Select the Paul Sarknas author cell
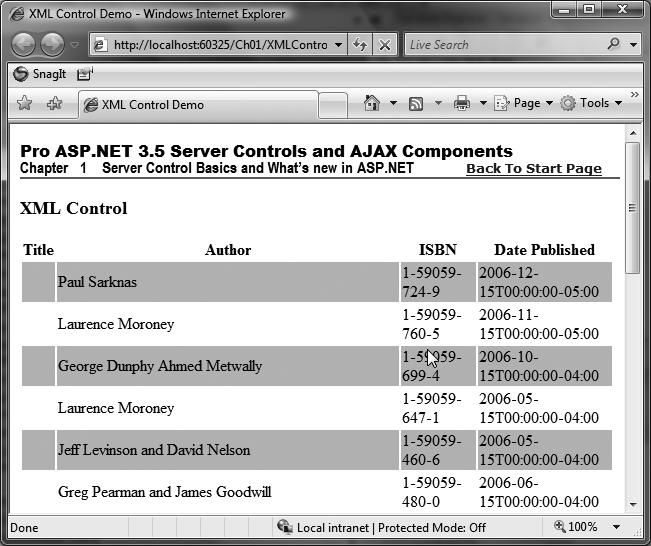This screenshot has width=651, height=546. [x=228, y=282]
